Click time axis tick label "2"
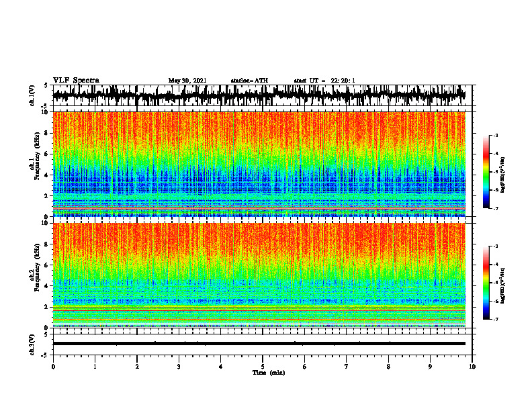Image resolution: width=532 pixels, height=411 pixels. tap(137, 367)
